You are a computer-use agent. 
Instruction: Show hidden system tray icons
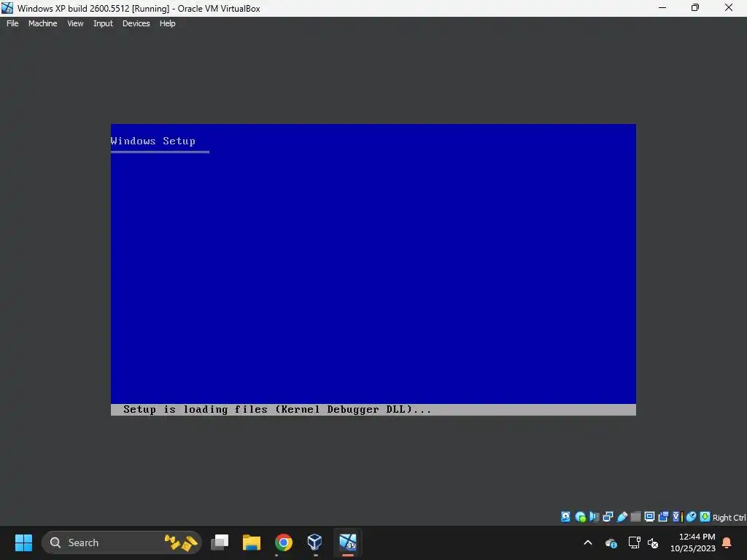(x=588, y=542)
